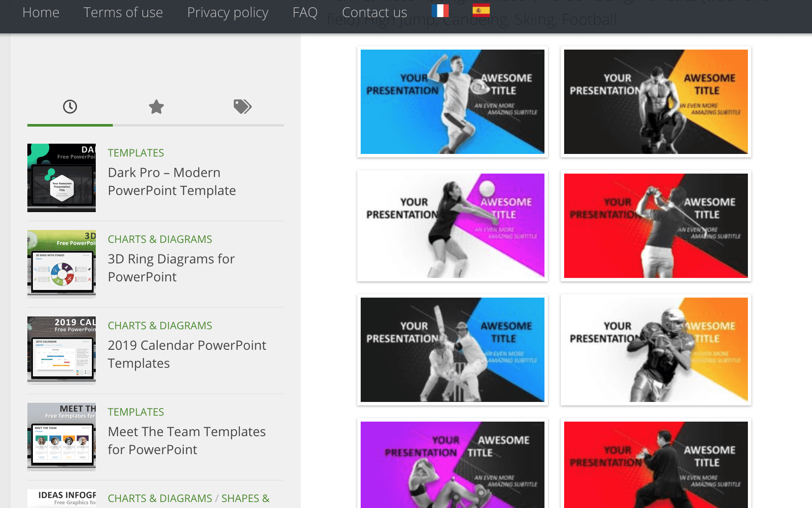Open the Meet The Team thumbnail image
The width and height of the screenshot is (812, 508).
click(61, 436)
